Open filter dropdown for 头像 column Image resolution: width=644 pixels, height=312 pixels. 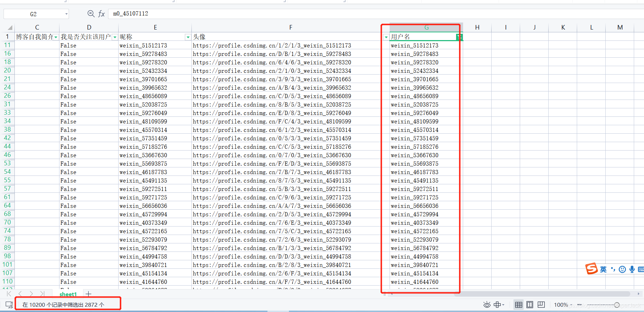[386, 37]
